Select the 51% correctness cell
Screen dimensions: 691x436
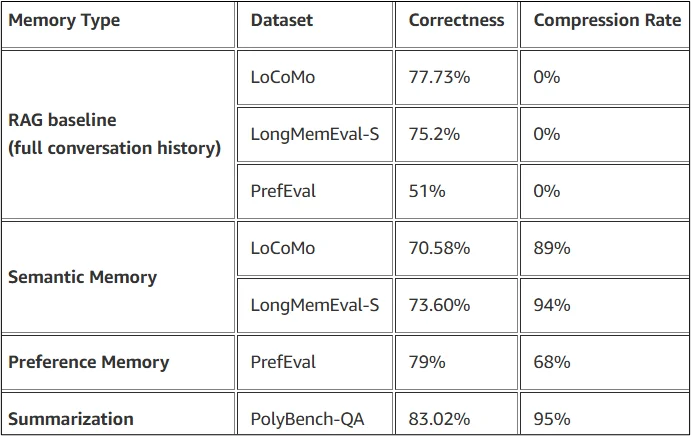tap(427, 191)
